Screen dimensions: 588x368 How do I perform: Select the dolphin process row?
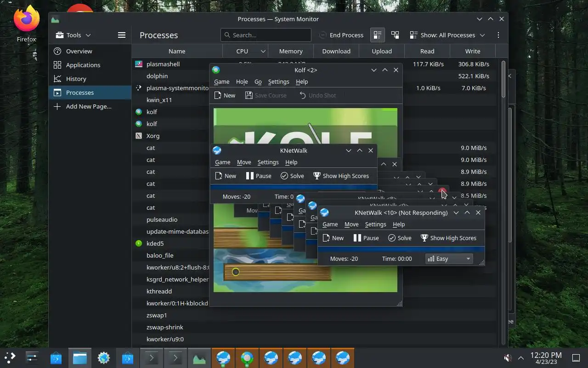click(315, 76)
